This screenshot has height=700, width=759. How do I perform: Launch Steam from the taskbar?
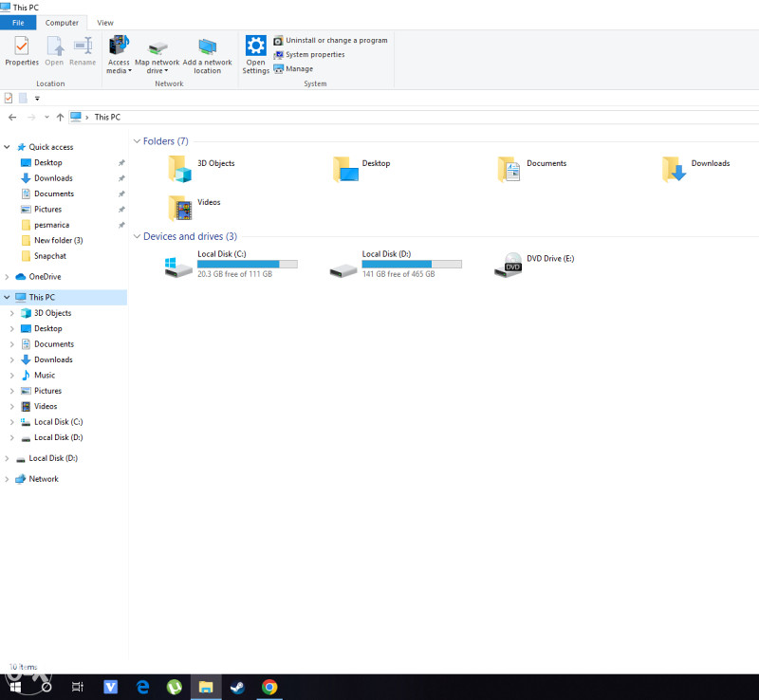(x=237, y=686)
